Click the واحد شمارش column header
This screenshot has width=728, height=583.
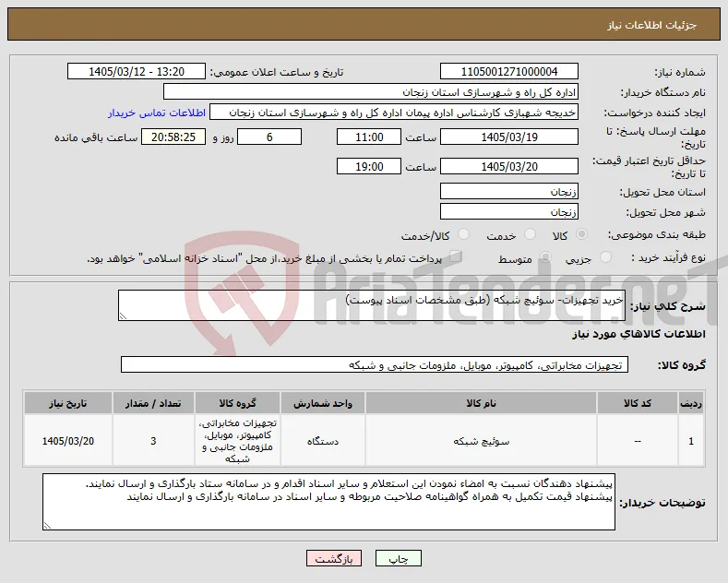coord(323,403)
